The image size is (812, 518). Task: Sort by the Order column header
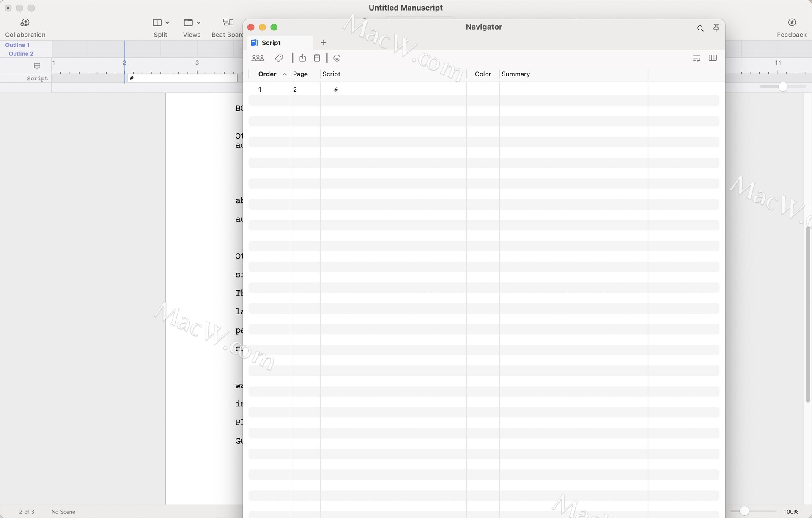coord(267,74)
